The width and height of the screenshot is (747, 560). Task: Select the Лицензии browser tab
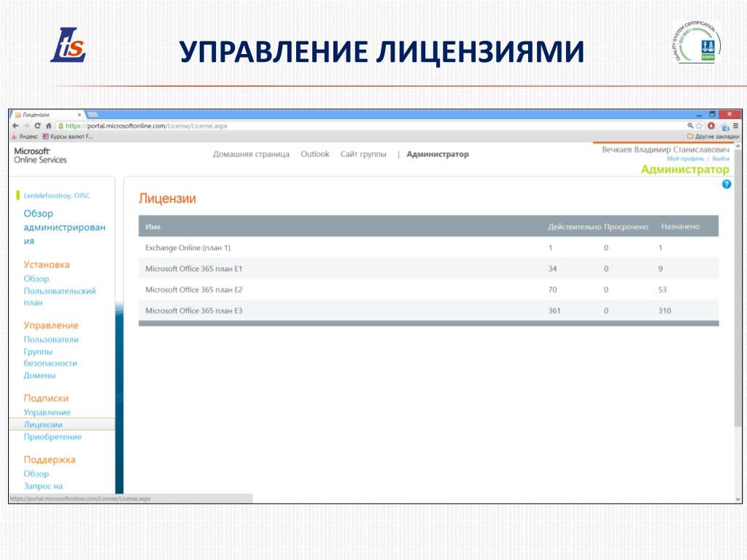(x=46, y=114)
